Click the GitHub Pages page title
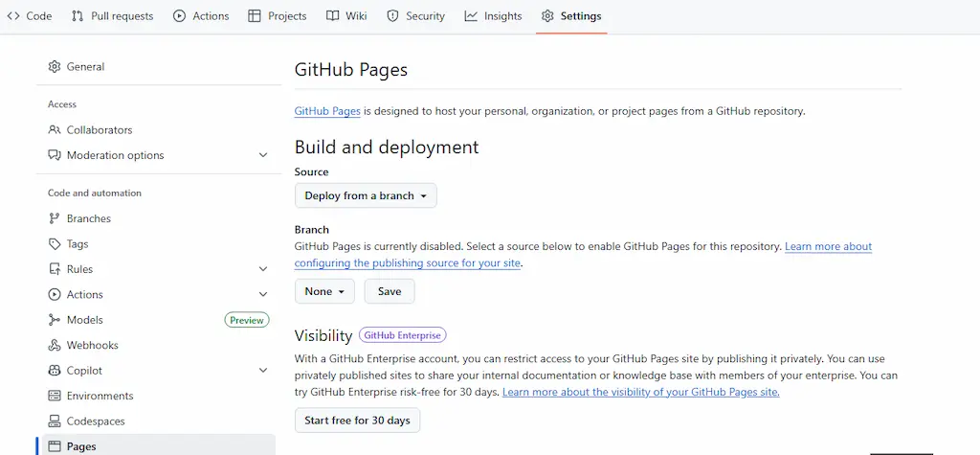This screenshot has height=455, width=980. point(350,69)
